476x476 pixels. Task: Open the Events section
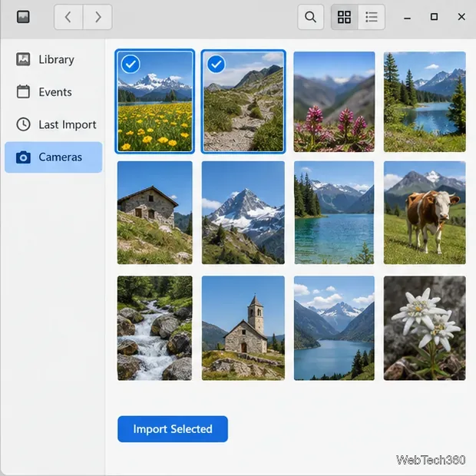click(x=54, y=92)
